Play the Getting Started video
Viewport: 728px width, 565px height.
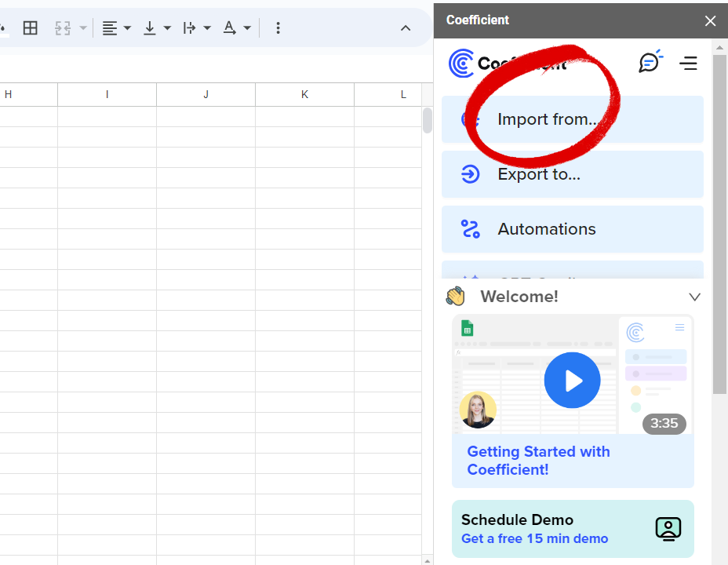pos(572,381)
